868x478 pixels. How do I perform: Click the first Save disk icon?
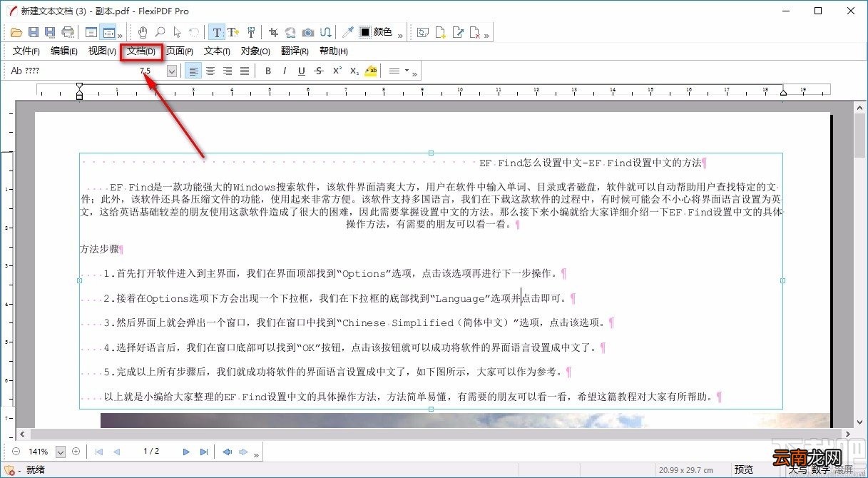34,32
